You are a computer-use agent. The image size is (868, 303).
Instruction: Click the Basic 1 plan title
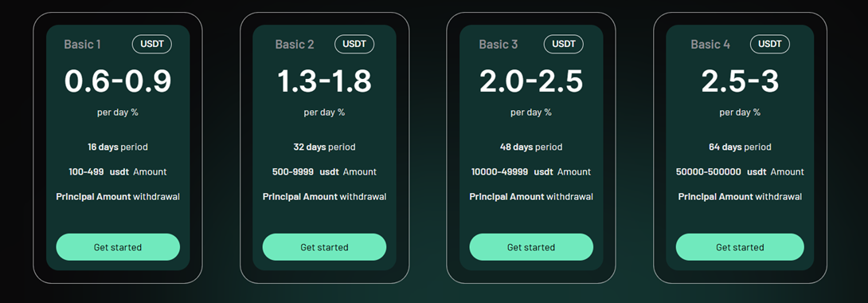click(83, 45)
